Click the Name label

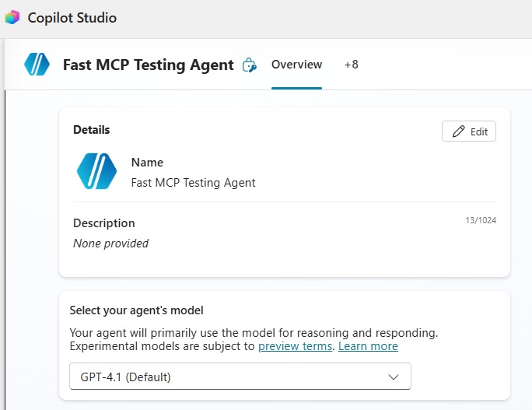point(147,163)
